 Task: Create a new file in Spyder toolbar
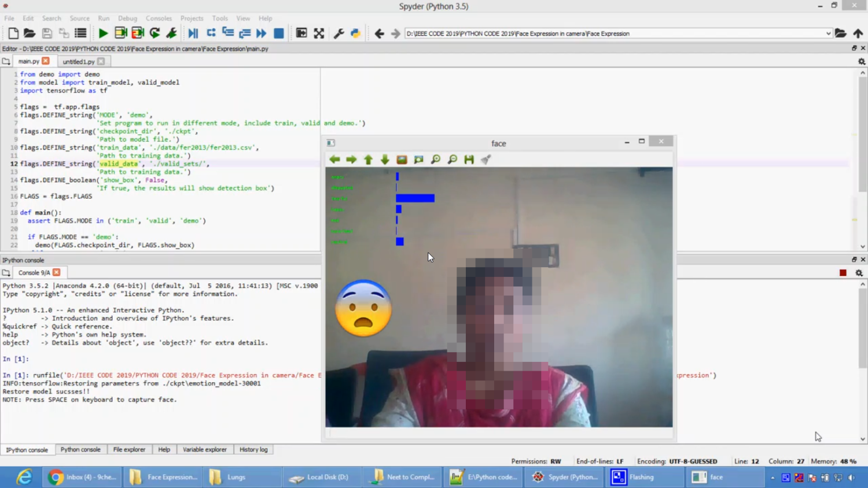[13, 34]
